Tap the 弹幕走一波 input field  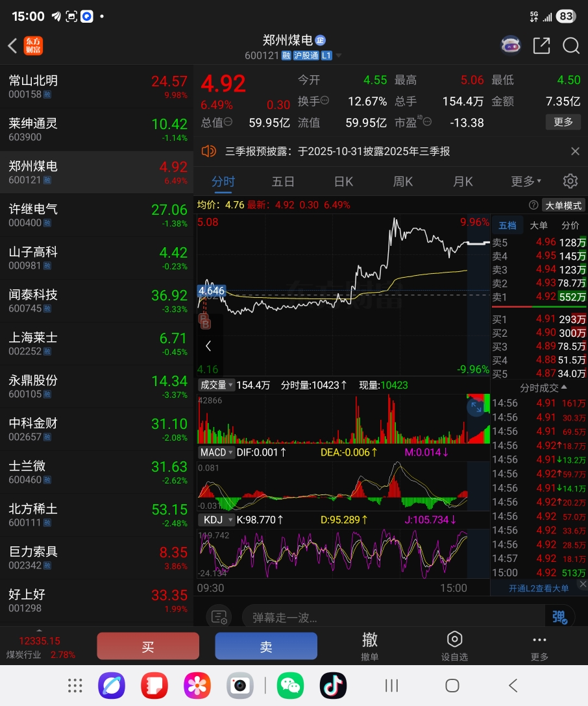coord(394,617)
